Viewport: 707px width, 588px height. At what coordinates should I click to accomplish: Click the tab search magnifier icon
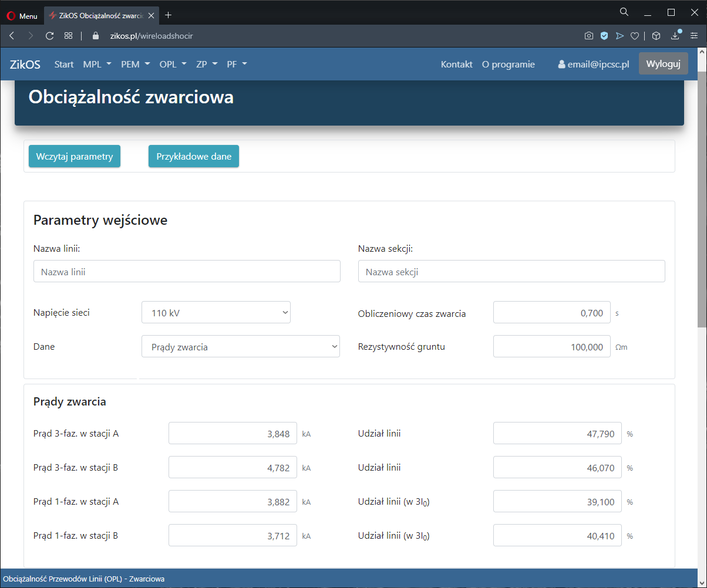pos(624,12)
